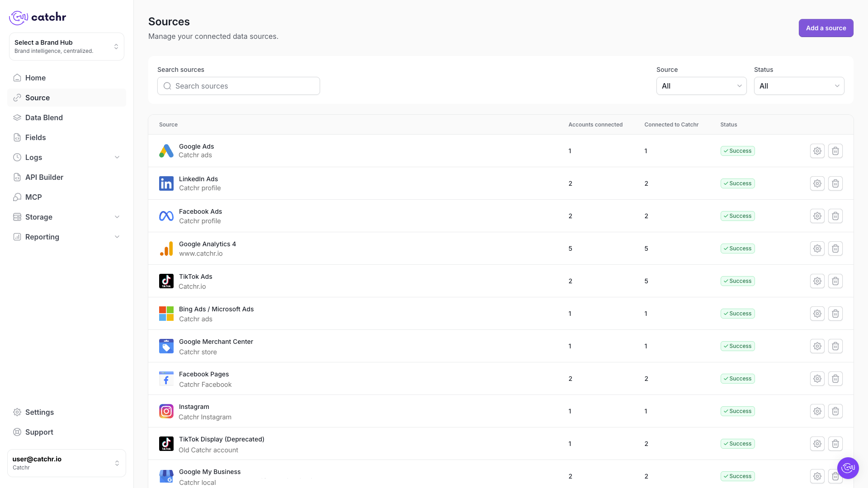Open Fields in the sidebar

click(66, 137)
